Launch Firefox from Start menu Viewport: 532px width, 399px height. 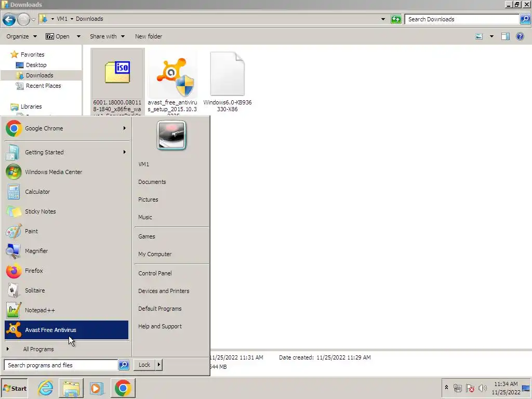[x=66, y=270]
